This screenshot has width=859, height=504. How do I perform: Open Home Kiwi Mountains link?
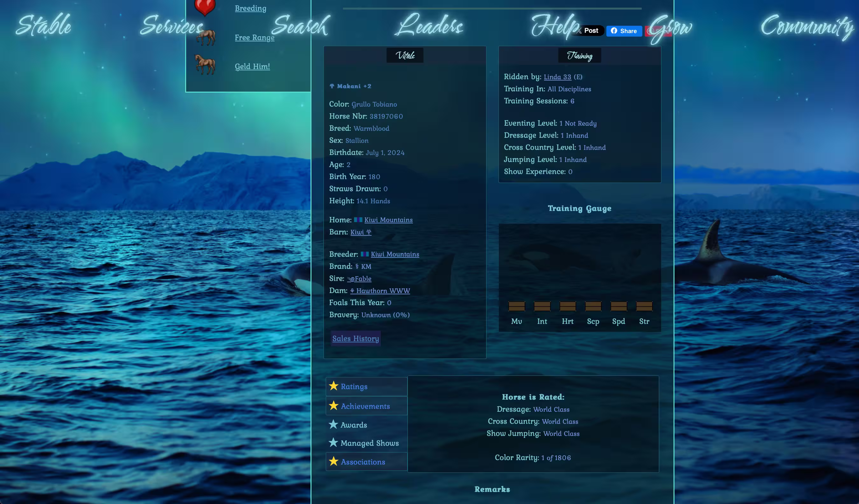[388, 220]
